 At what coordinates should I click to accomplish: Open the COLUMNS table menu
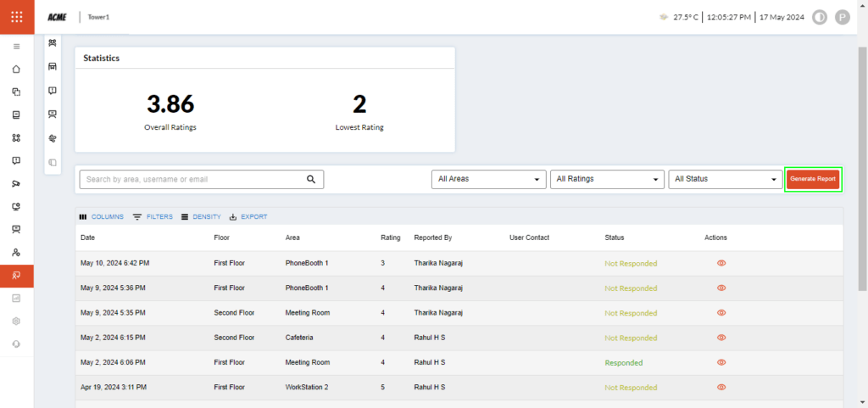101,217
